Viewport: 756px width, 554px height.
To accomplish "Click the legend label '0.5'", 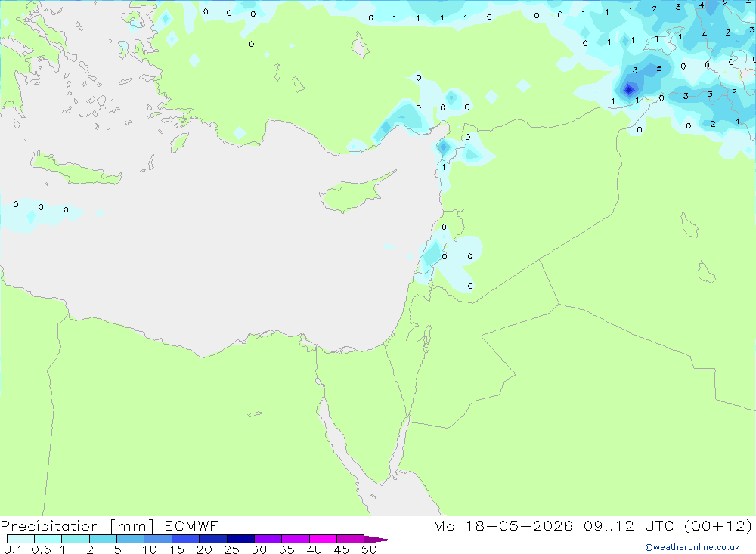I will [41, 549].
